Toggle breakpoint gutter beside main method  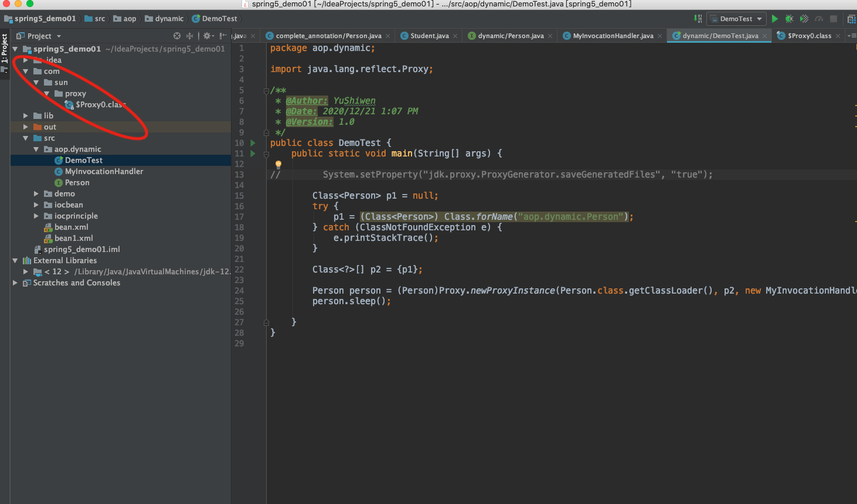click(261, 153)
